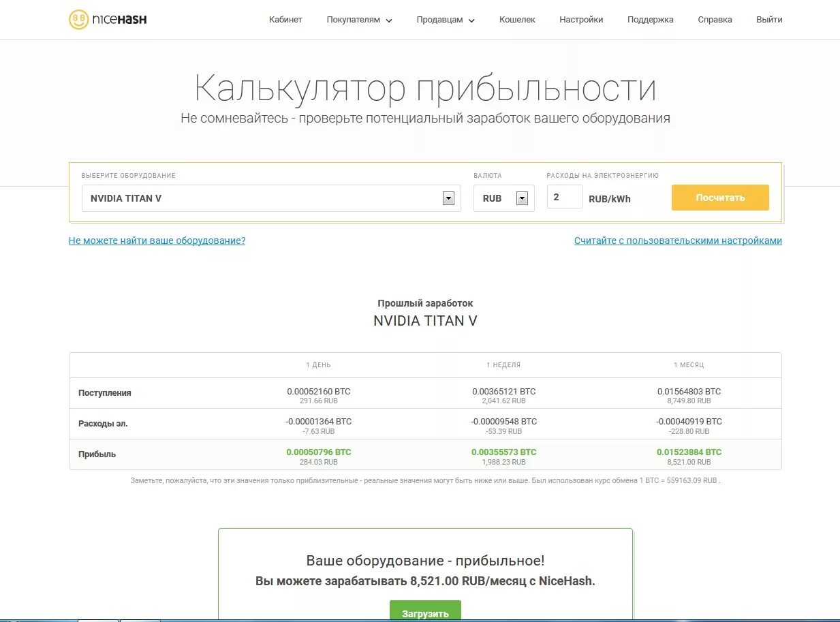Open the NVIDIA TITAN V hardware dropdown
Viewport: 840px width, 622px height.
(271, 198)
